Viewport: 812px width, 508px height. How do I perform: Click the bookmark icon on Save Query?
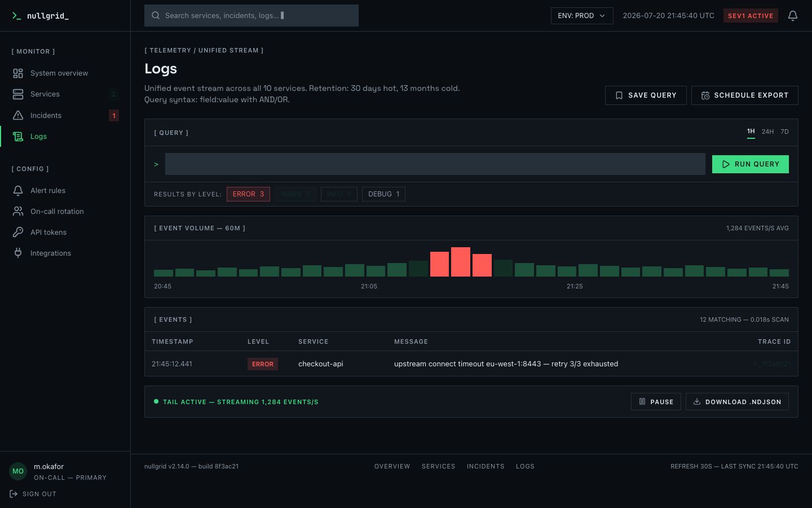619,95
